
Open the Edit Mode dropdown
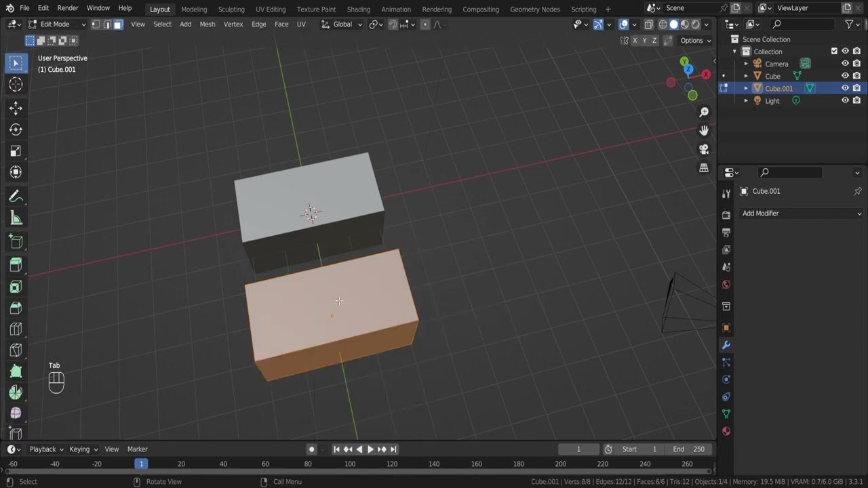tap(54, 24)
